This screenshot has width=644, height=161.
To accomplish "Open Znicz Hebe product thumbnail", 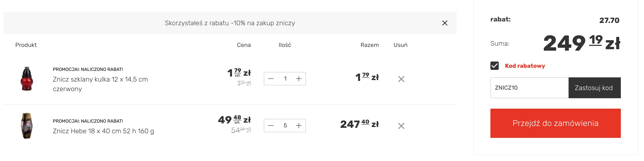I will point(27,126).
